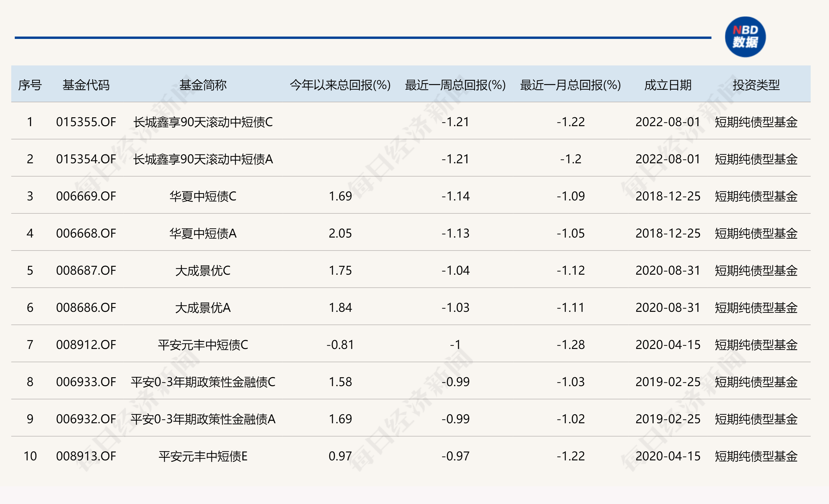Image resolution: width=829 pixels, height=504 pixels.
Task: Click year-to-date value 0.97
Action: (340, 456)
